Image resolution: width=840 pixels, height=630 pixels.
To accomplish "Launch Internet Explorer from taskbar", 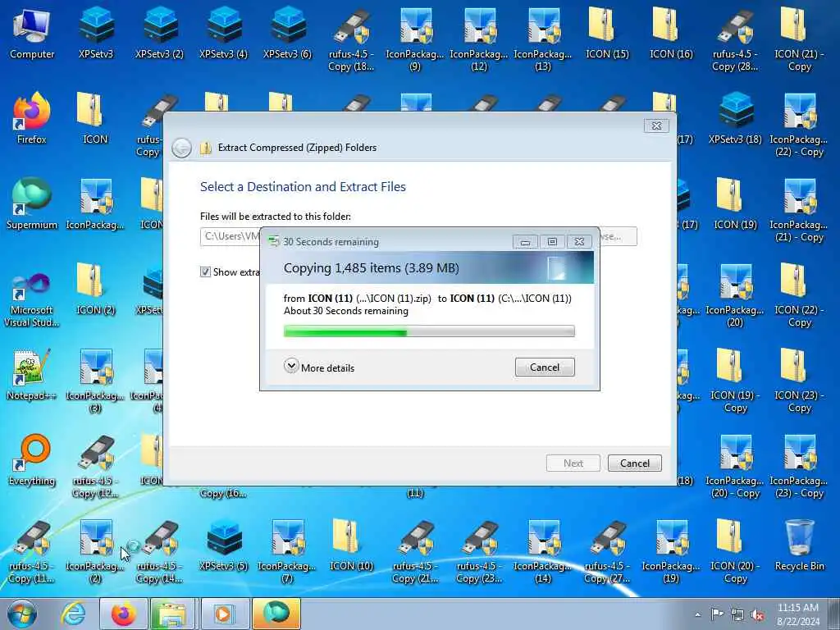I will pyautogui.click(x=73, y=614).
